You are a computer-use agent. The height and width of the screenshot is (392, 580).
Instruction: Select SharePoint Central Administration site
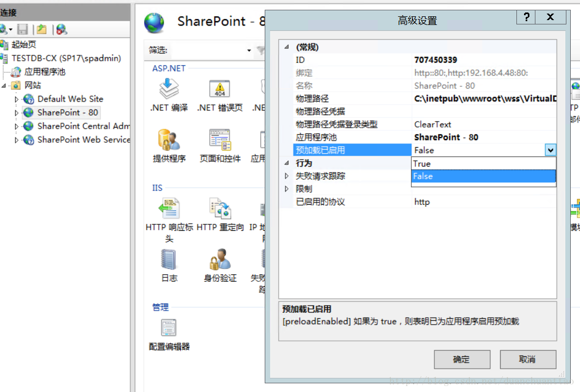tap(84, 126)
